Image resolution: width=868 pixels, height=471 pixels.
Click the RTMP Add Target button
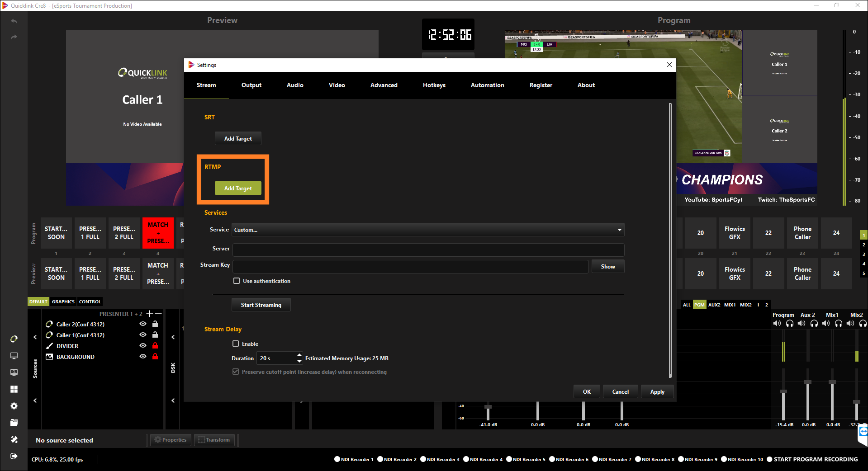click(x=238, y=188)
